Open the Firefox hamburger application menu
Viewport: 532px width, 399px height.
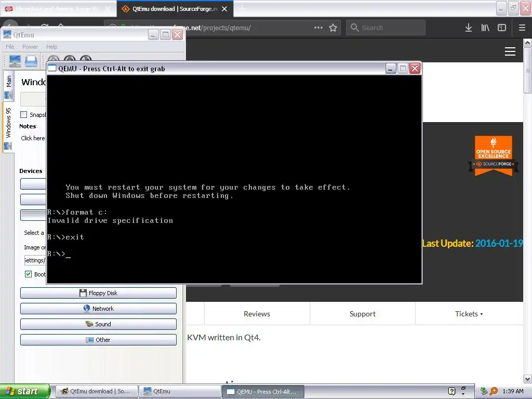(x=522, y=28)
